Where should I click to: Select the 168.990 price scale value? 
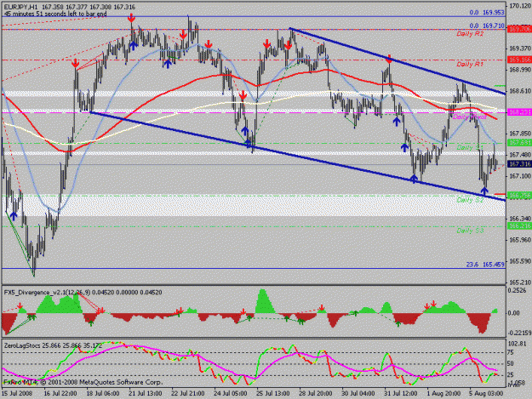[520, 70]
